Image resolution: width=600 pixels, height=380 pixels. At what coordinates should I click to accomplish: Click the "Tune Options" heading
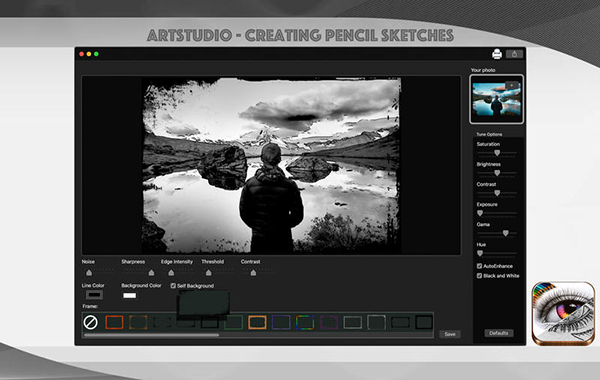(489, 134)
